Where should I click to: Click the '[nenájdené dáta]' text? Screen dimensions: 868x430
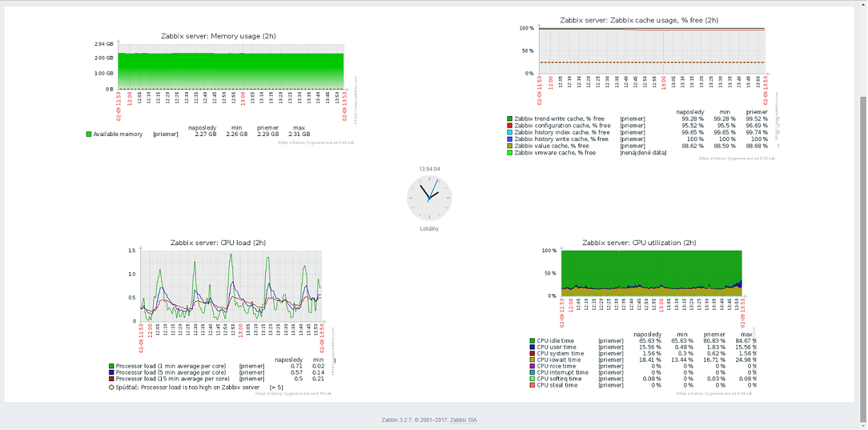(643, 152)
